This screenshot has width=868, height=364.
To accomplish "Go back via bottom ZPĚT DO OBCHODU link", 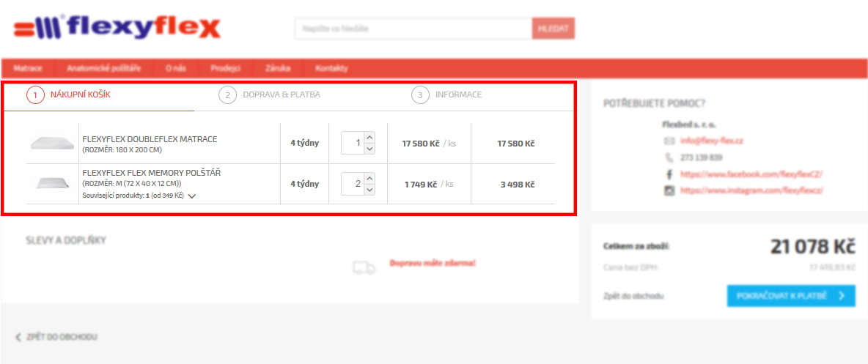I will [56, 336].
